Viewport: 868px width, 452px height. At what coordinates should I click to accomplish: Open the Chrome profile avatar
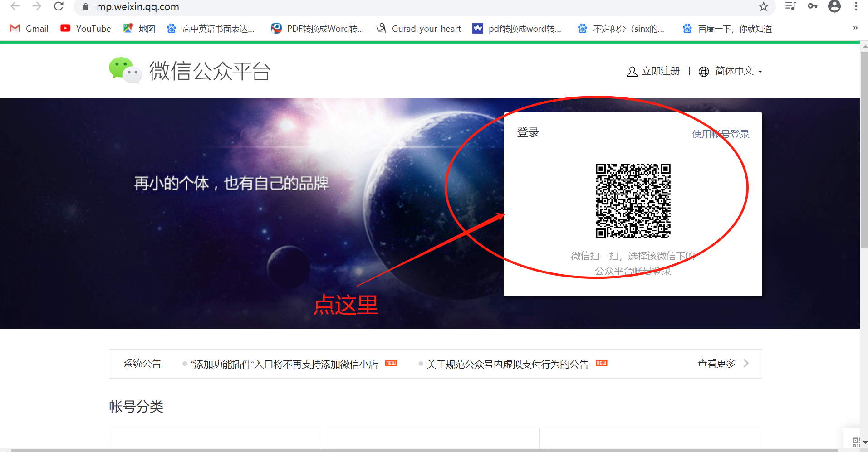pos(834,6)
